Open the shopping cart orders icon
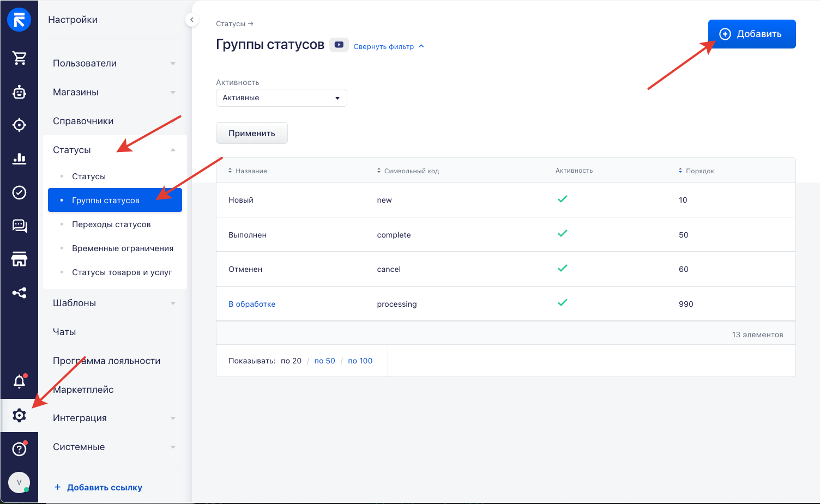The width and height of the screenshot is (820, 504). (19, 58)
